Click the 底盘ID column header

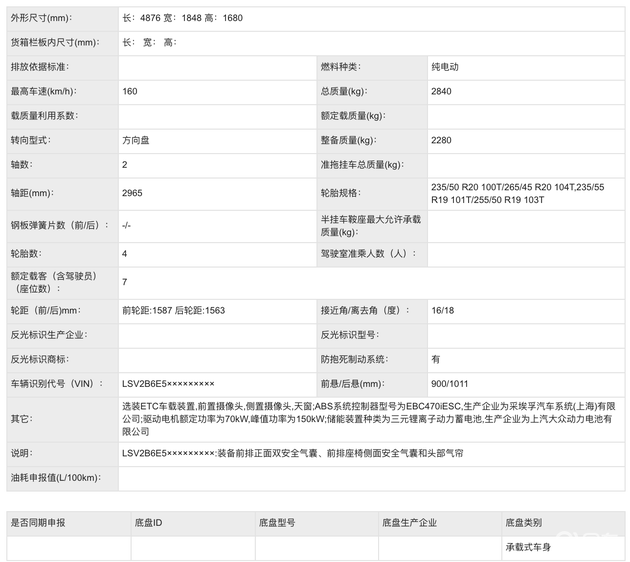pyautogui.click(x=148, y=523)
